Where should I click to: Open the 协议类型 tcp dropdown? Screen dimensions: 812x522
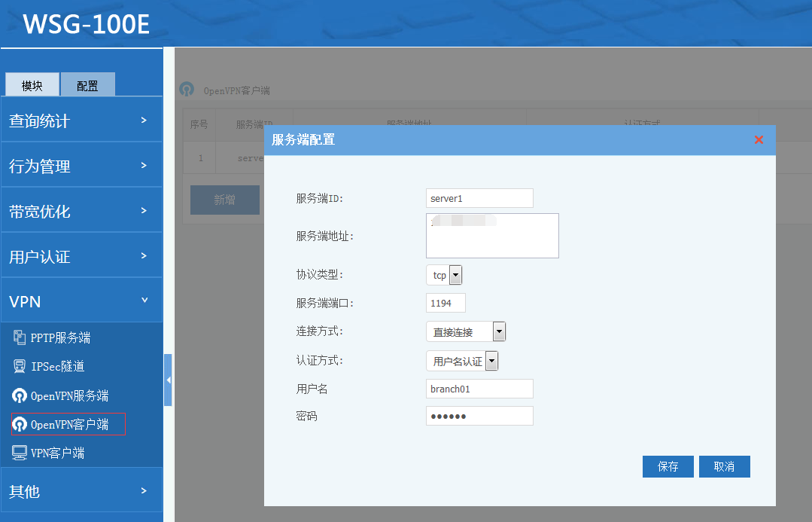click(x=455, y=276)
